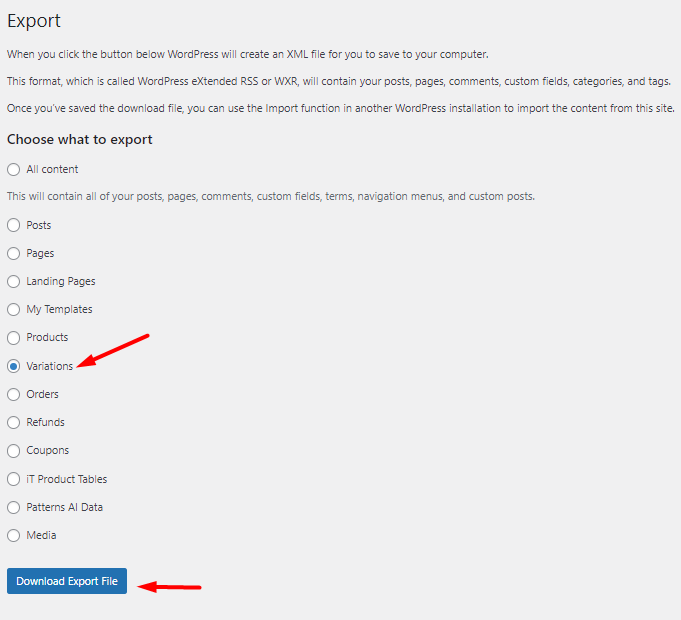Pick the iT Product Tables option
681x620 pixels.
(13, 479)
